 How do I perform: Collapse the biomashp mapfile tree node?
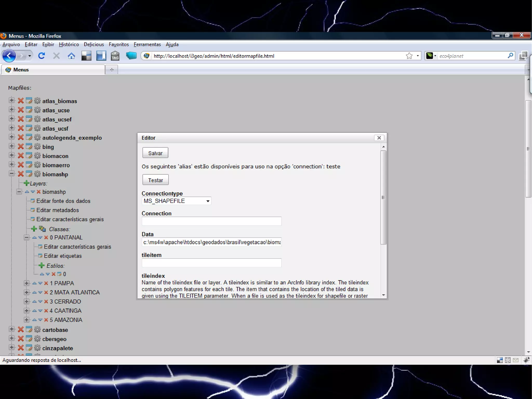11,173
